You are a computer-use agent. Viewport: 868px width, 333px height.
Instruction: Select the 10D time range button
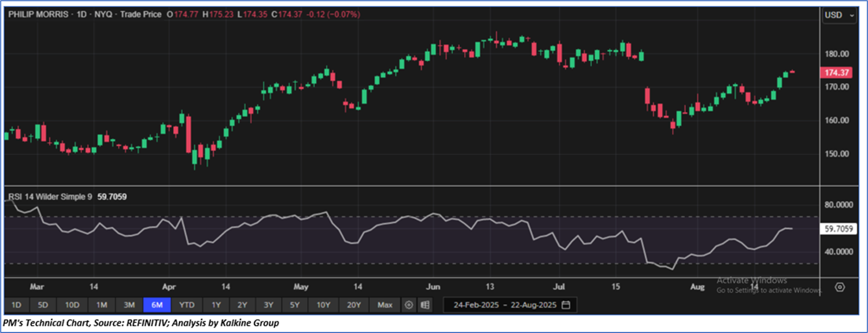click(x=72, y=305)
